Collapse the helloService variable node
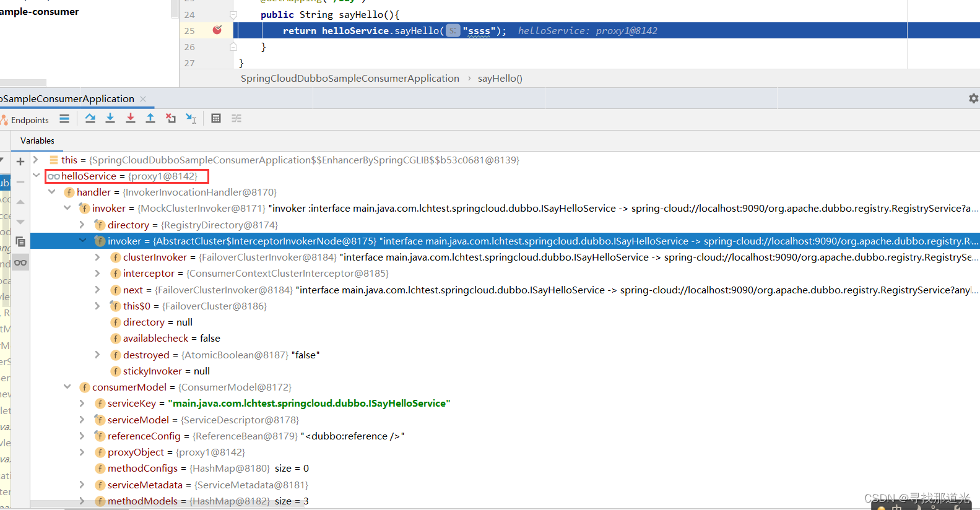 pyautogui.click(x=36, y=176)
